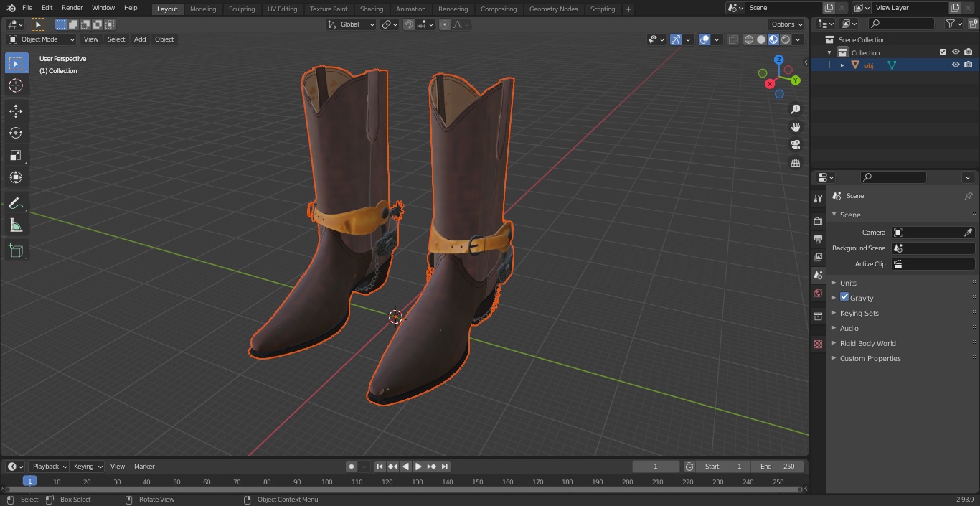Open the Add menu in viewport header
Viewport: 980px width, 506px height.
click(x=140, y=39)
